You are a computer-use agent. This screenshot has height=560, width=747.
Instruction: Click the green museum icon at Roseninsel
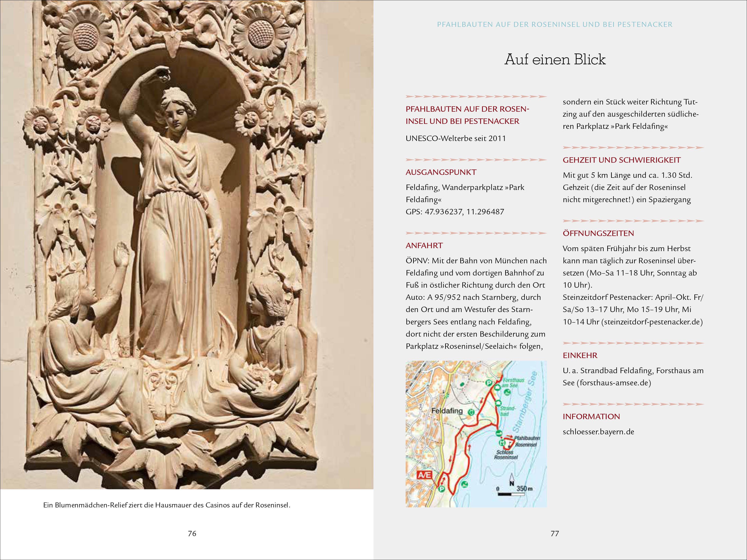502,443
